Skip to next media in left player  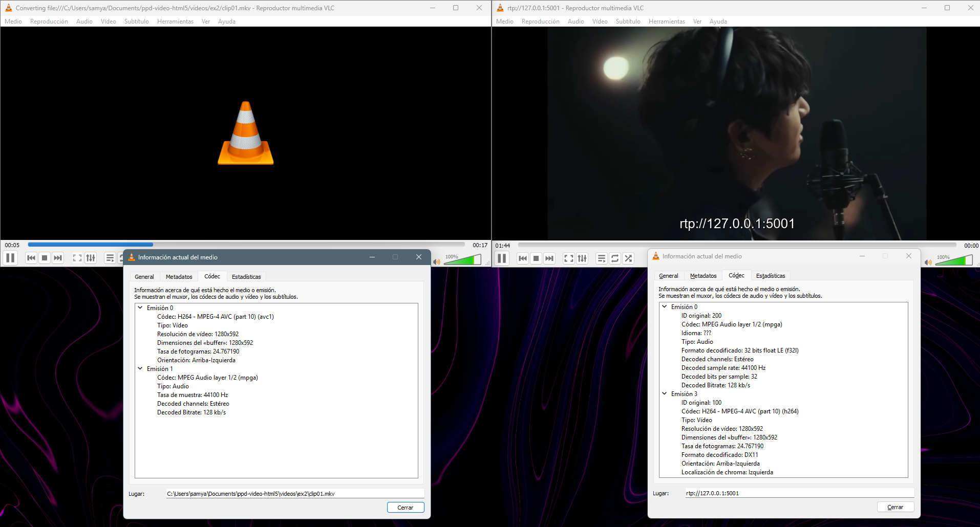pyautogui.click(x=58, y=258)
